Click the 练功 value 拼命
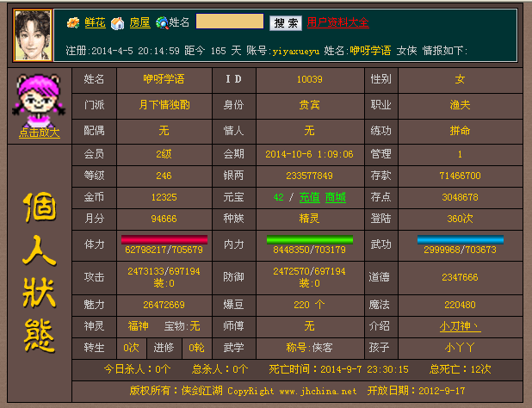532x408 pixels. pos(460,131)
